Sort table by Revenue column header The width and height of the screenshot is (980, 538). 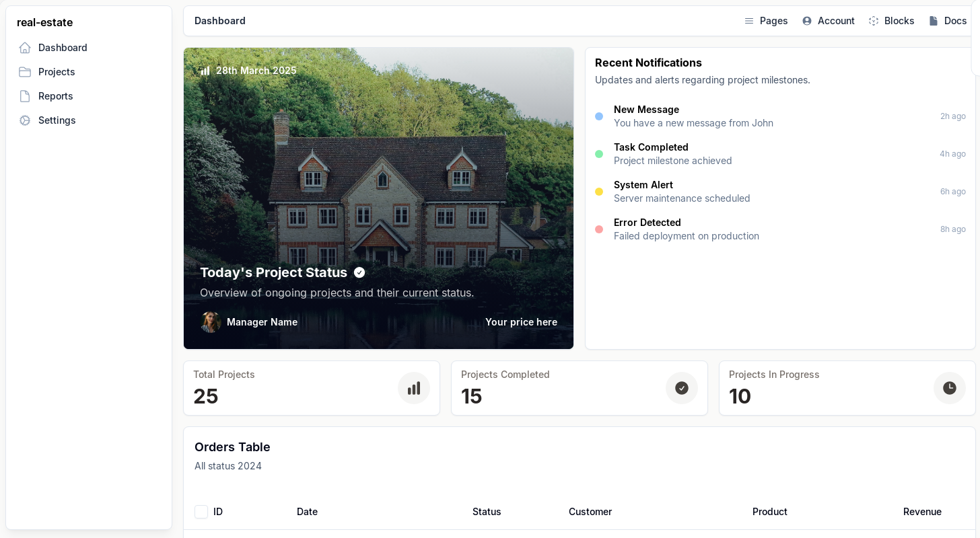coord(922,512)
